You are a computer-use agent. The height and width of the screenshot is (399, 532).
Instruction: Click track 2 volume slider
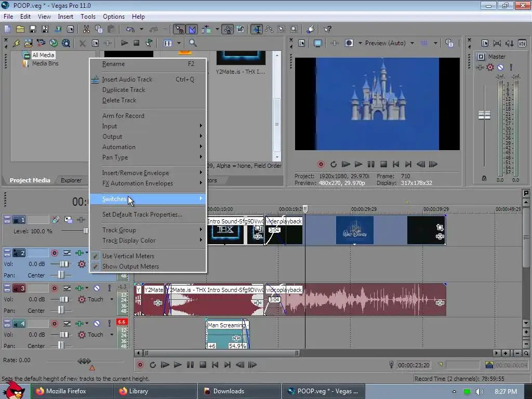coord(63,264)
